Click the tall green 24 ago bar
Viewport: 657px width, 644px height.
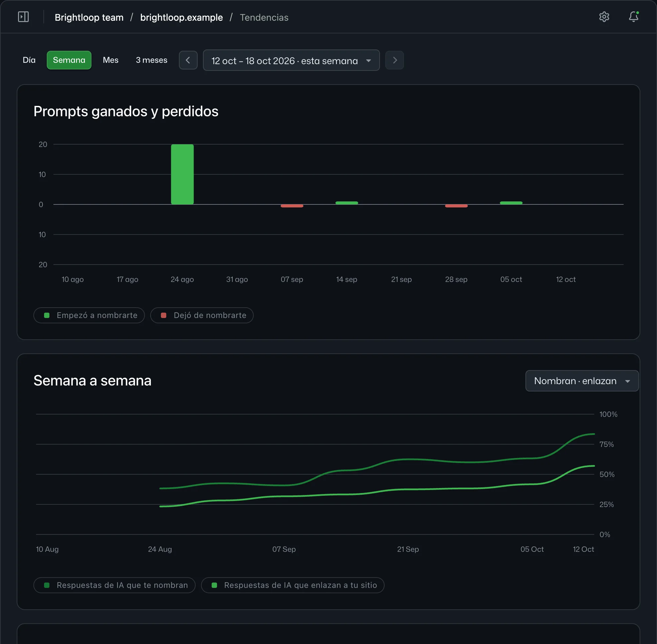click(x=182, y=174)
